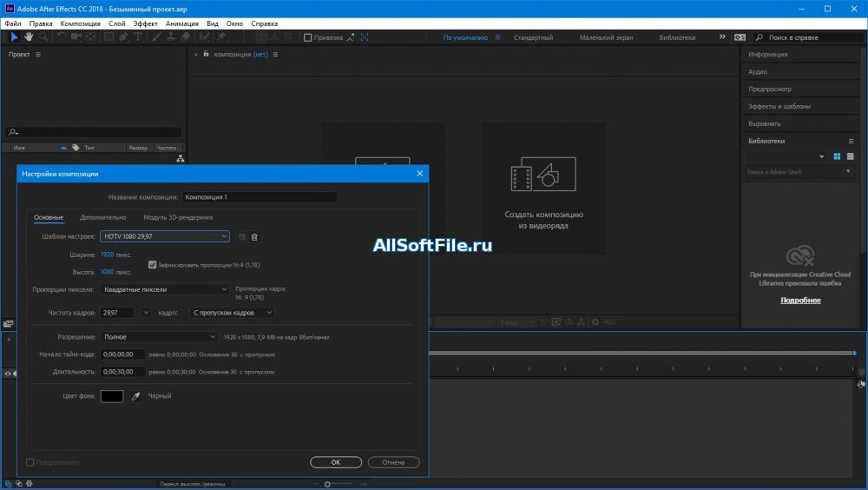Click the composition name field Композиция 1

click(260, 197)
